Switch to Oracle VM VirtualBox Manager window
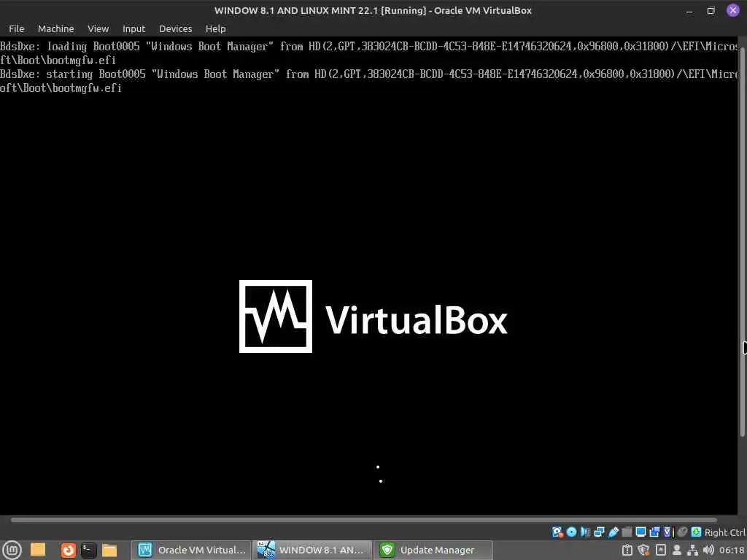The image size is (747, 560). coord(191,550)
